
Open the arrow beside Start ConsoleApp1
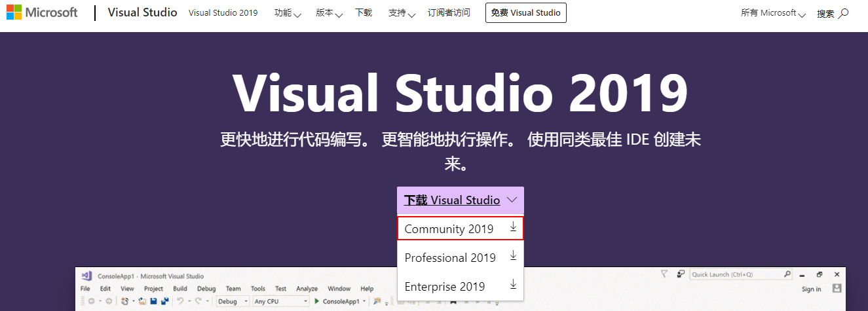click(x=364, y=302)
